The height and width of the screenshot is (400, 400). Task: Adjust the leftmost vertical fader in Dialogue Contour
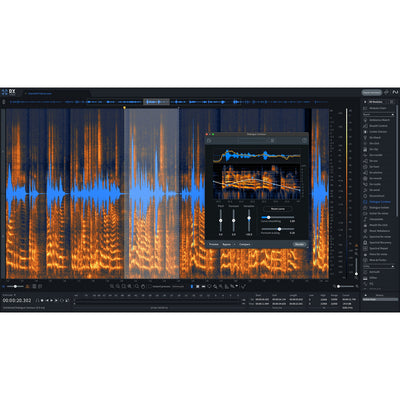tap(220, 221)
